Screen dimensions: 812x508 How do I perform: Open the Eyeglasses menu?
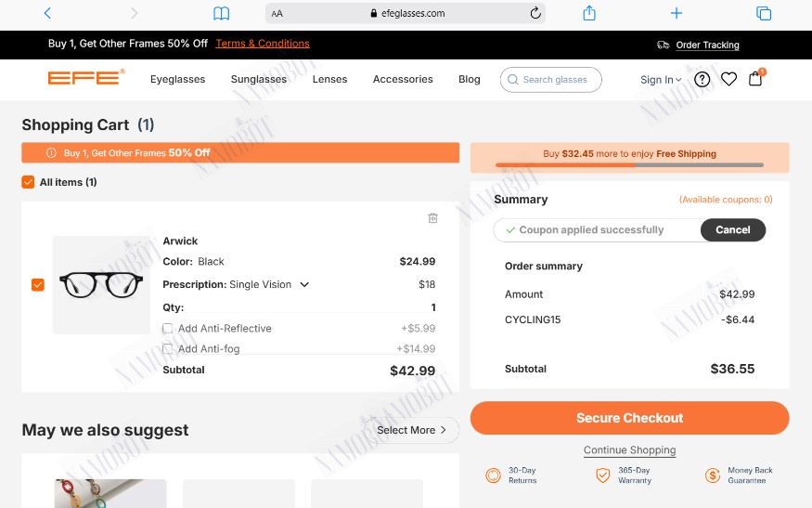[x=177, y=79]
